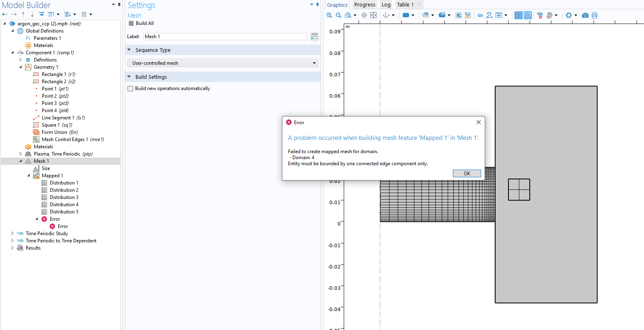This screenshot has width=644, height=330.
Task: Click the Print graphics icon
Action: [x=595, y=15]
